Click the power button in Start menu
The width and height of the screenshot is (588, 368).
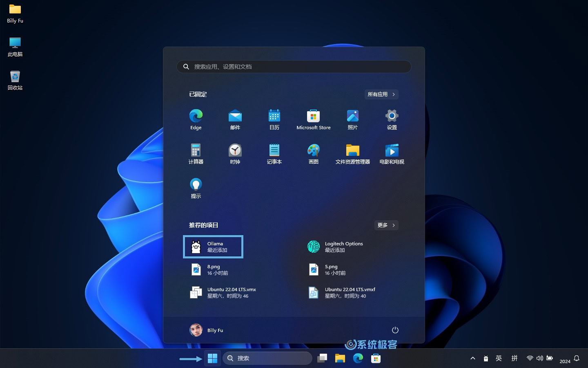pos(395,330)
